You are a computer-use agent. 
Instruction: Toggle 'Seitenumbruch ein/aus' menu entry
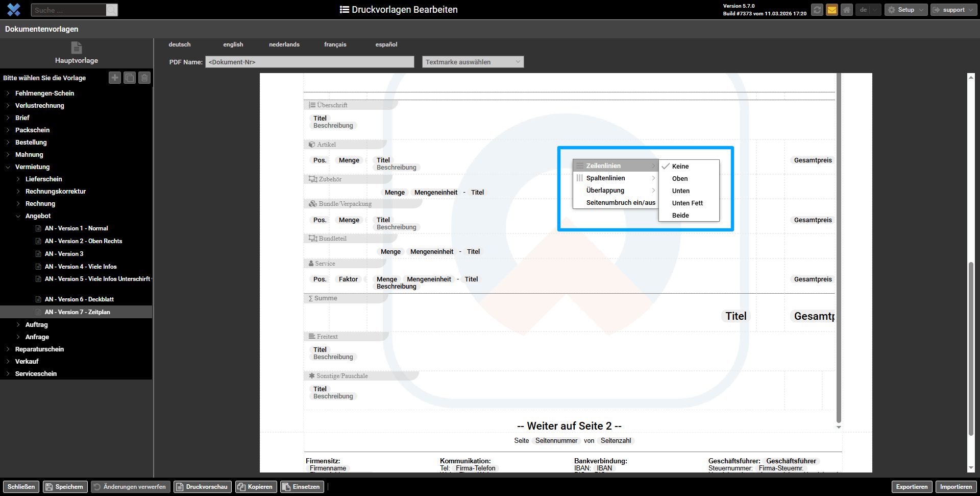click(620, 203)
